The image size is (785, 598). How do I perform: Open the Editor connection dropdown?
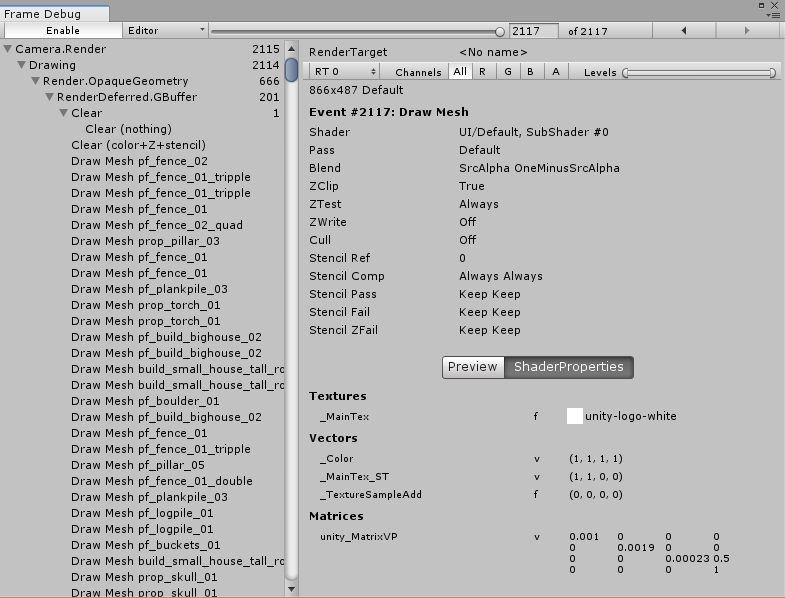[166, 31]
